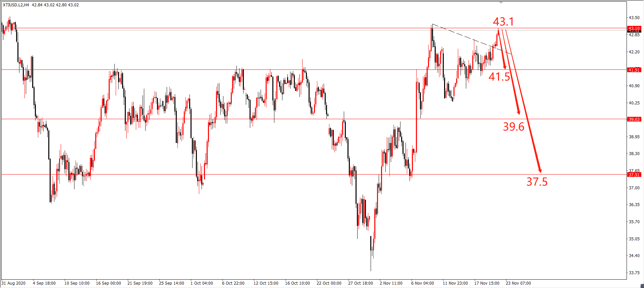Click the 25 Sep 14:00 date label
The height and width of the screenshot is (288, 644).
[x=171, y=283]
